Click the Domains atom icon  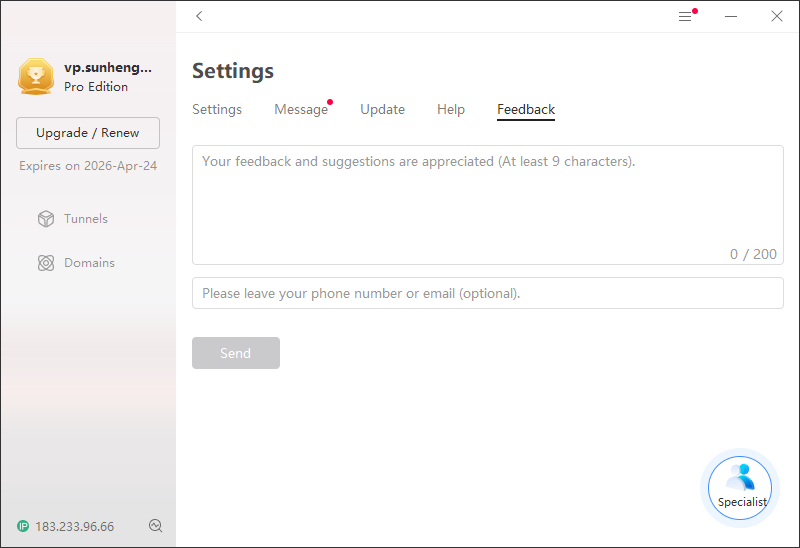pyautogui.click(x=46, y=263)
